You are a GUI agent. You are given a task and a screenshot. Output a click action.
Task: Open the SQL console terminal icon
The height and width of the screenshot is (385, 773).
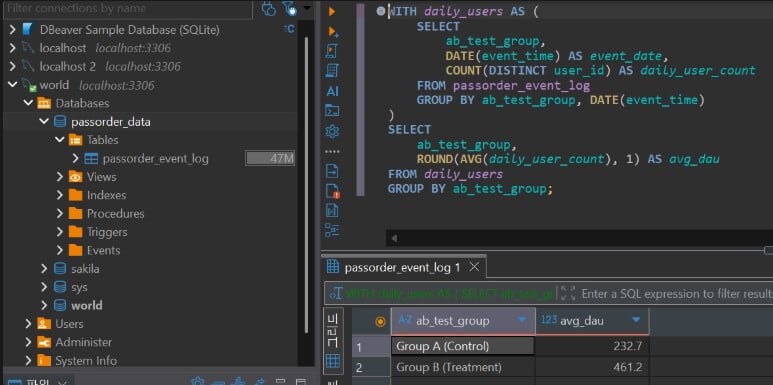tap(332, 111)
